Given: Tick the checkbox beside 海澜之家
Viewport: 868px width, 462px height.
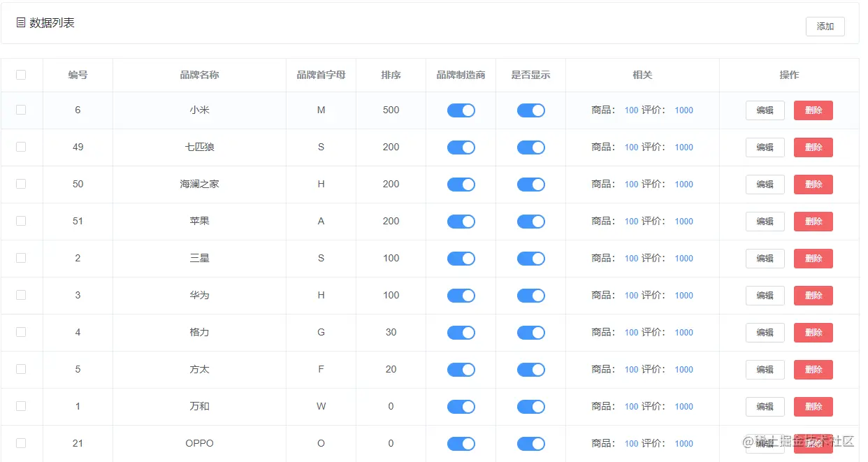Looking at the screenshot, I should (x=21, y=184).
